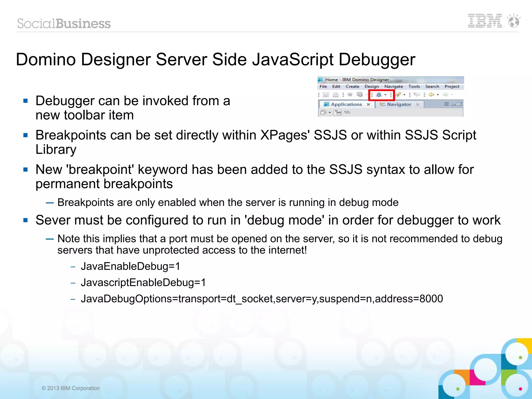This screenshot has height=399, width=532.
Task: Click the text JavascriptEnableDebug=1
Action: (x=143, y=282)
